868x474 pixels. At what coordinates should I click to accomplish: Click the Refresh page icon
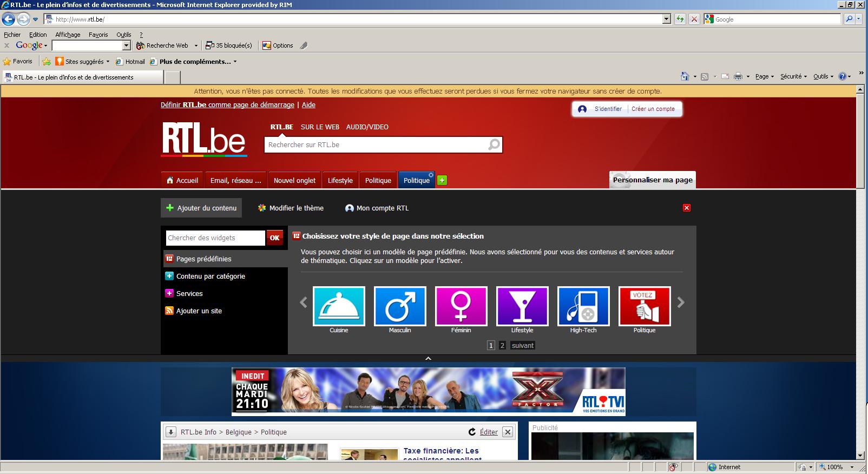680,19
